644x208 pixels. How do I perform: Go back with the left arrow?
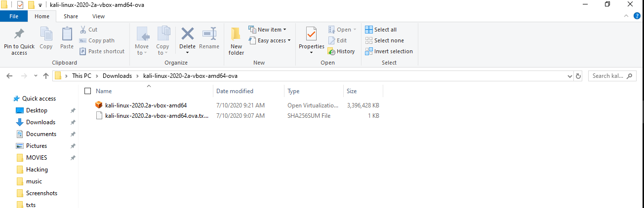pyautogui.click(x=9, y=76)
